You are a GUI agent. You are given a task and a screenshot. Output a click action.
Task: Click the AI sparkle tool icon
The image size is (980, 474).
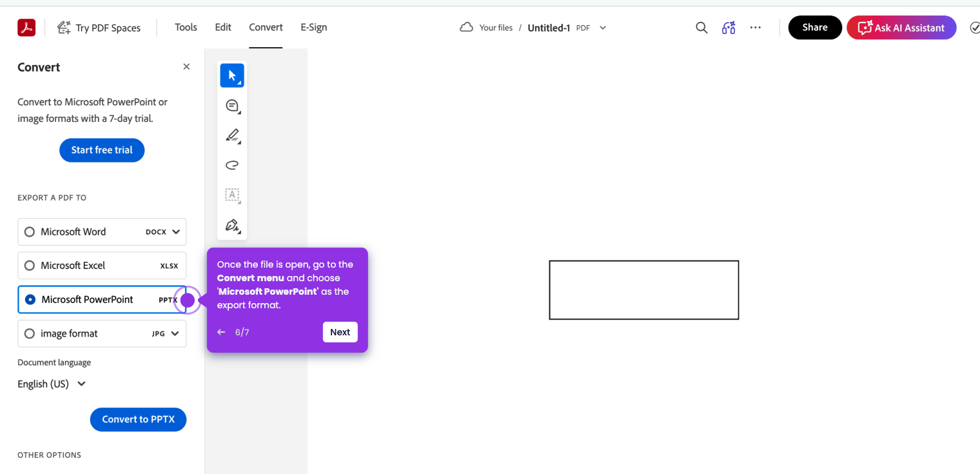(x=729, y=28)
